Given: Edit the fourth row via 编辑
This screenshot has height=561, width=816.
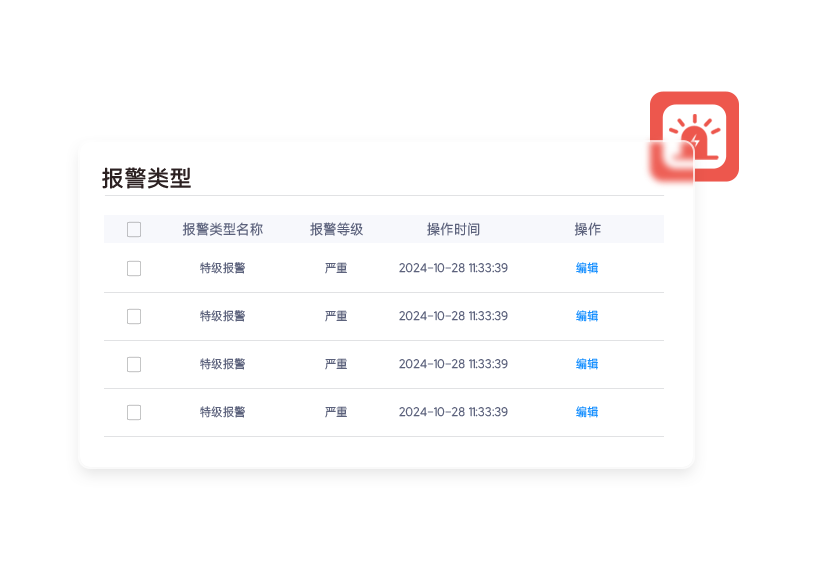Looking at the screenshot, I should click(x=587, y=412).
